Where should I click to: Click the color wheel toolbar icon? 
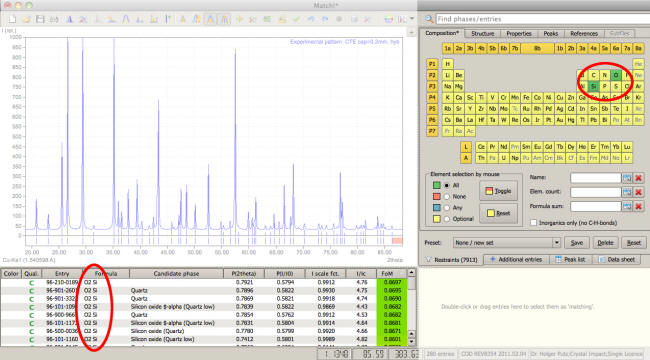pos(388,19)
